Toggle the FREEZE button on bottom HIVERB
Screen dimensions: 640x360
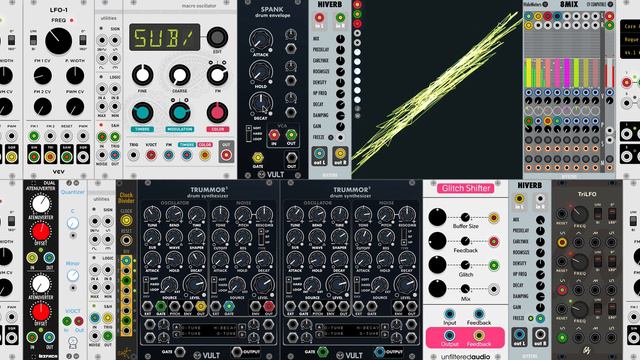point(531,318)
